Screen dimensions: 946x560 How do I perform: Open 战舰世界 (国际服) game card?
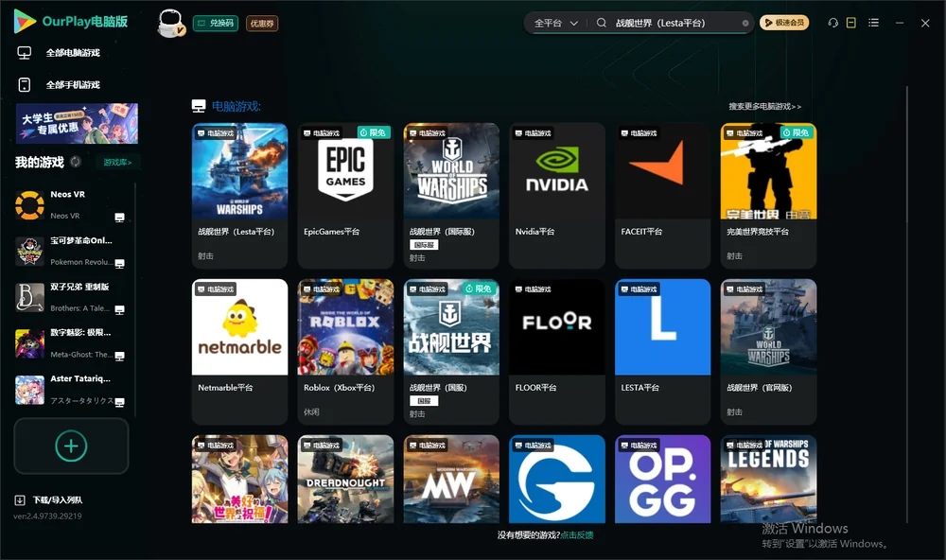pos(451,196)
